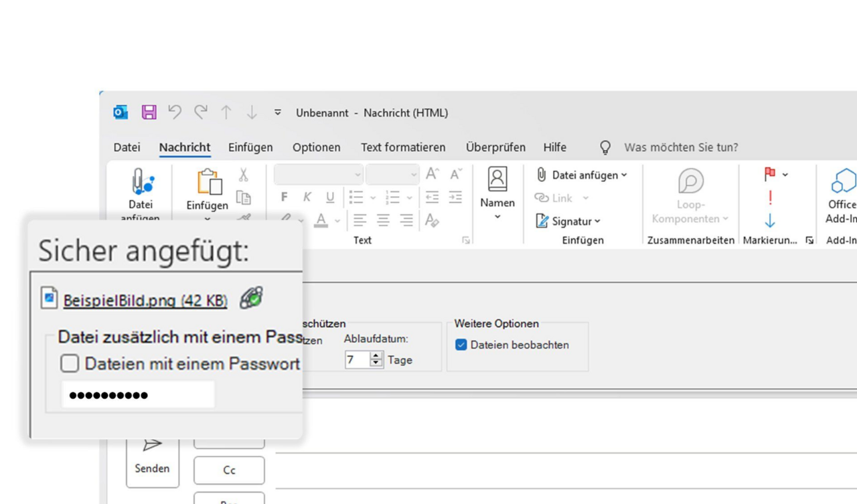
Task: Click the Undo arrow in quick access toolbar
Action: tap(175, 112)
